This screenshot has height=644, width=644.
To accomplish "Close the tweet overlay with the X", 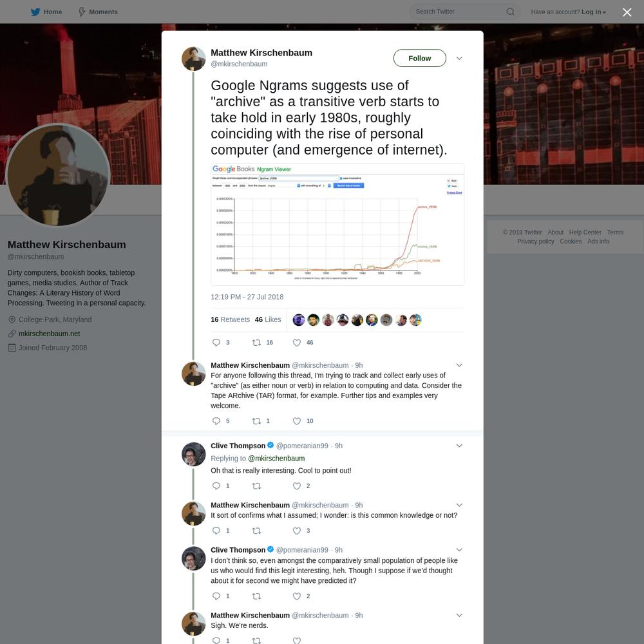I will 627,12.
